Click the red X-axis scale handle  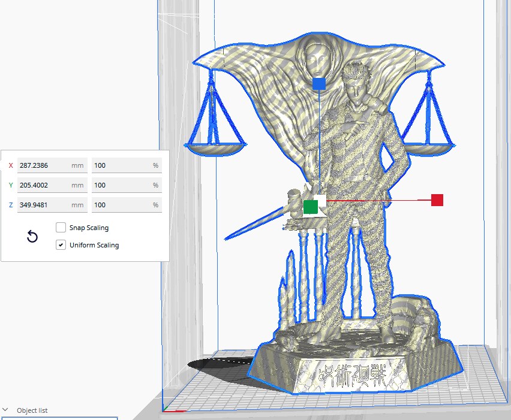pyautogui.click(x=437, y=200)
